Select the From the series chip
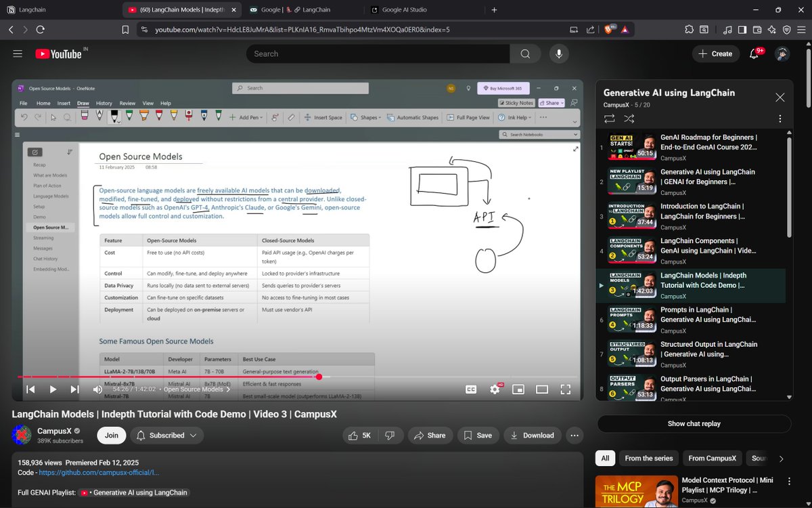The image size is (812, 508). click(649, 459)
